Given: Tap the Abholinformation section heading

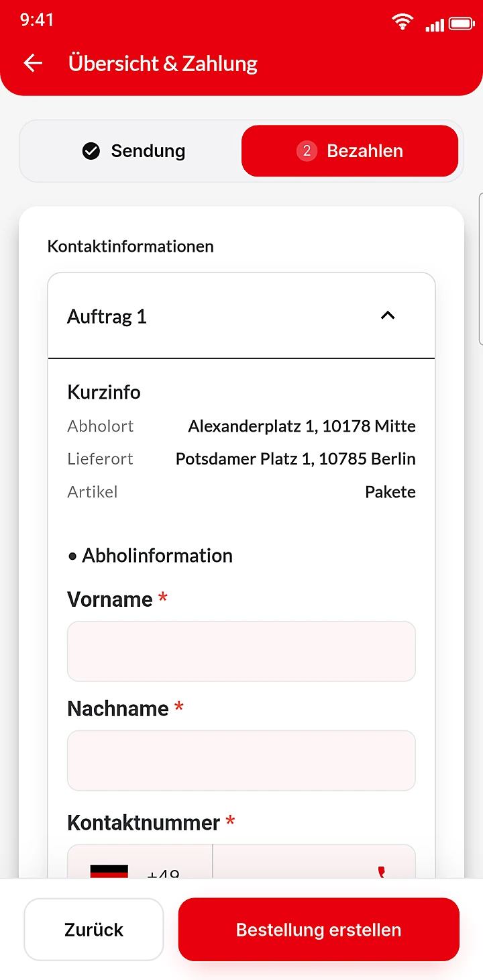Looking at the screenshot, I should [157, 556].
